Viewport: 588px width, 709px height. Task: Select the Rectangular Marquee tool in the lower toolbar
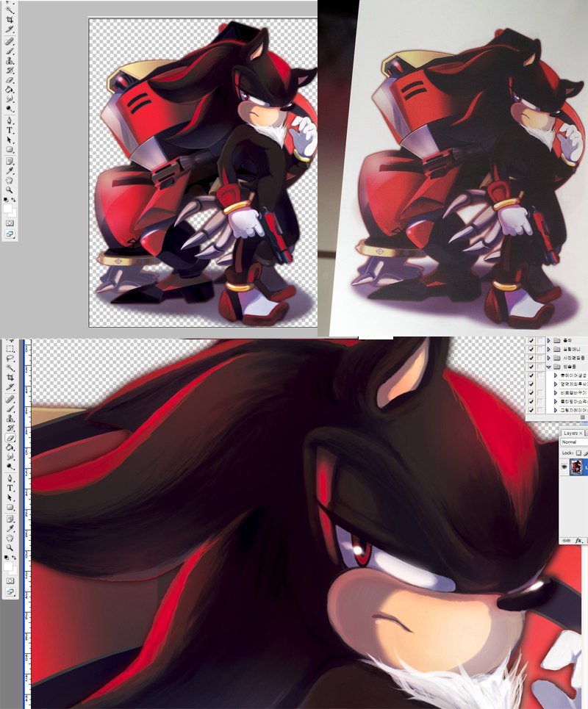10,349
